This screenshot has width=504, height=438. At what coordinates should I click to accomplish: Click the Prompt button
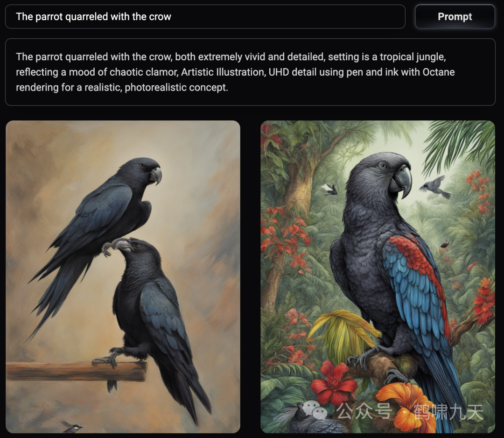455,17
